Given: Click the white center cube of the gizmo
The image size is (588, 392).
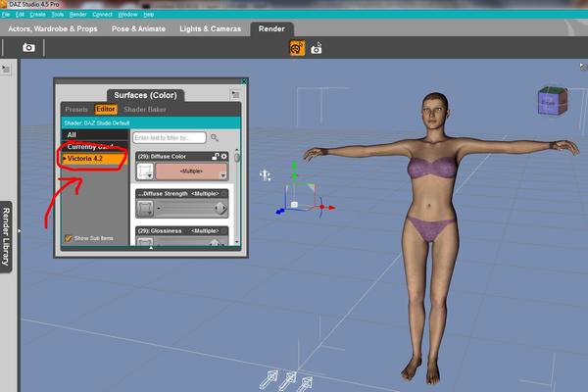Looking at the screenshot, I should (294, 205).
